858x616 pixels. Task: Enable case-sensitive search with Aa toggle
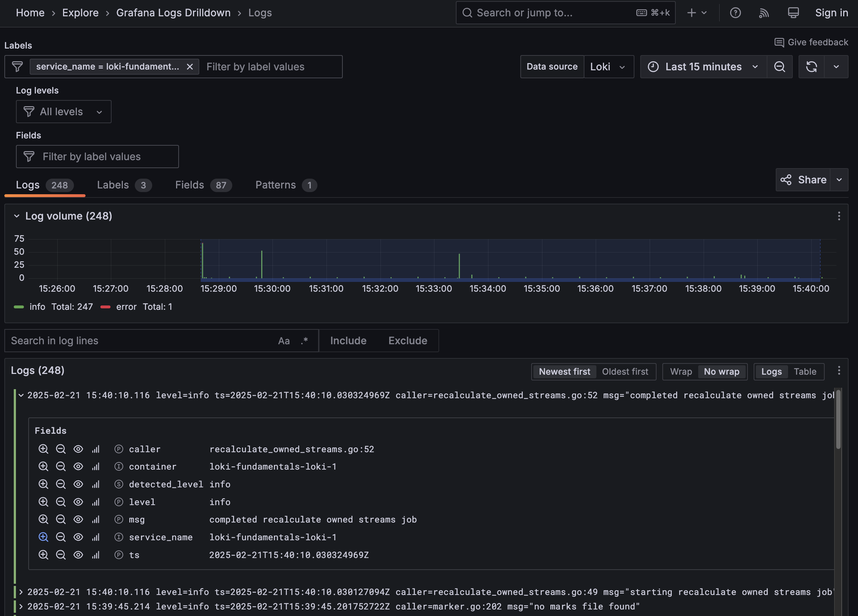tap(284, 341)
